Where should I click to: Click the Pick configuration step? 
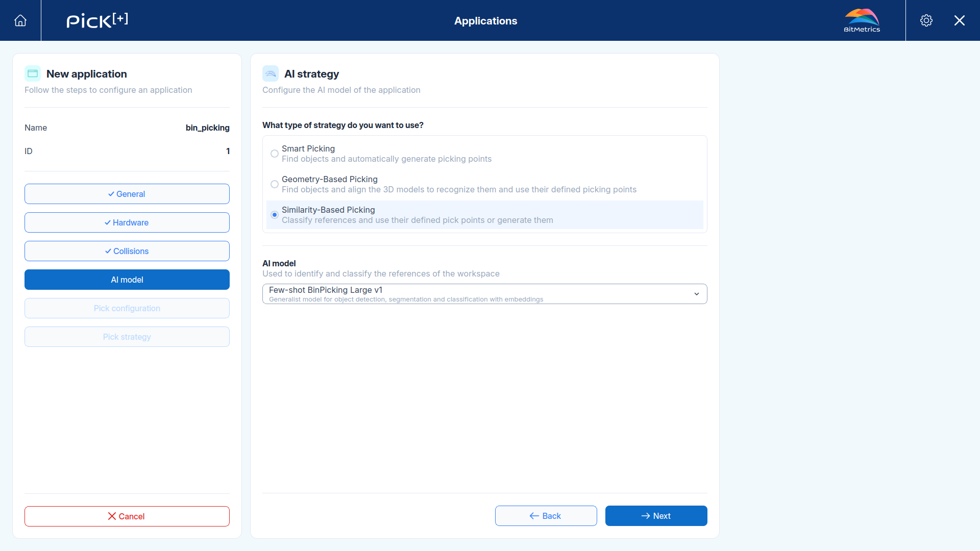pos(127,308)
